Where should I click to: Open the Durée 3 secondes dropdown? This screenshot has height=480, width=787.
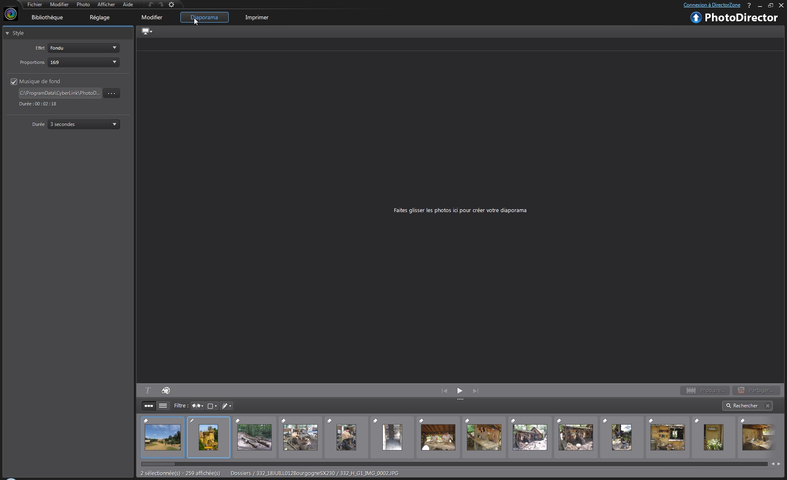[x=84, y=124]
